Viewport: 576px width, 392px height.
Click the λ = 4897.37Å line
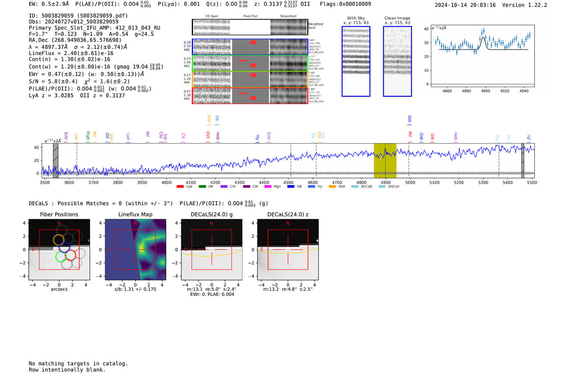click(78, 47)
